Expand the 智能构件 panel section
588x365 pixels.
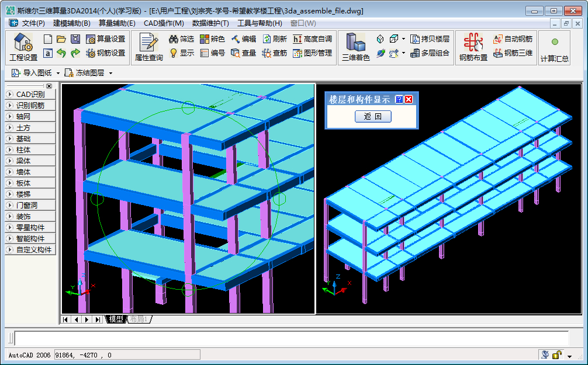pos(30,239)
